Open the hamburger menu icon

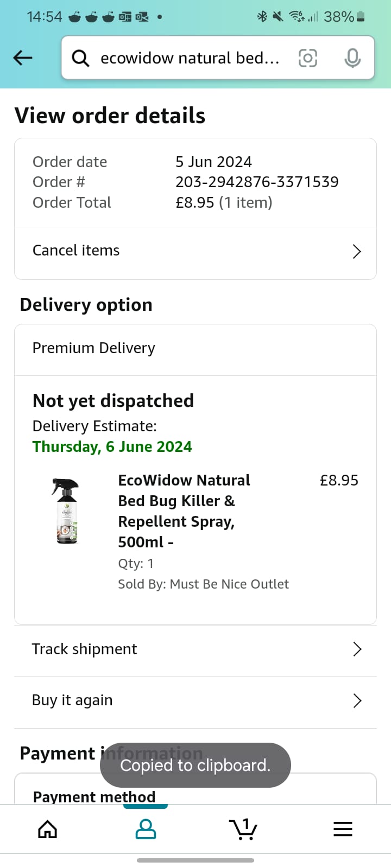(343, 829)
